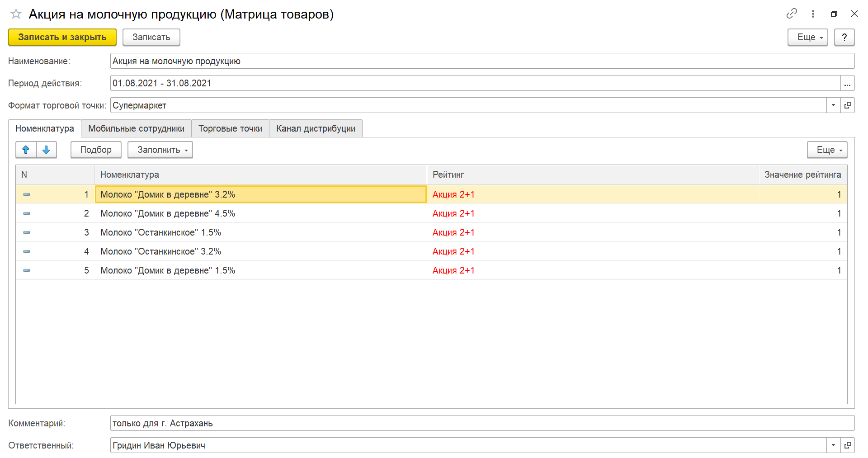
Task: Click Акция 2+1 rating in row 4
Action: coord(453,251)
